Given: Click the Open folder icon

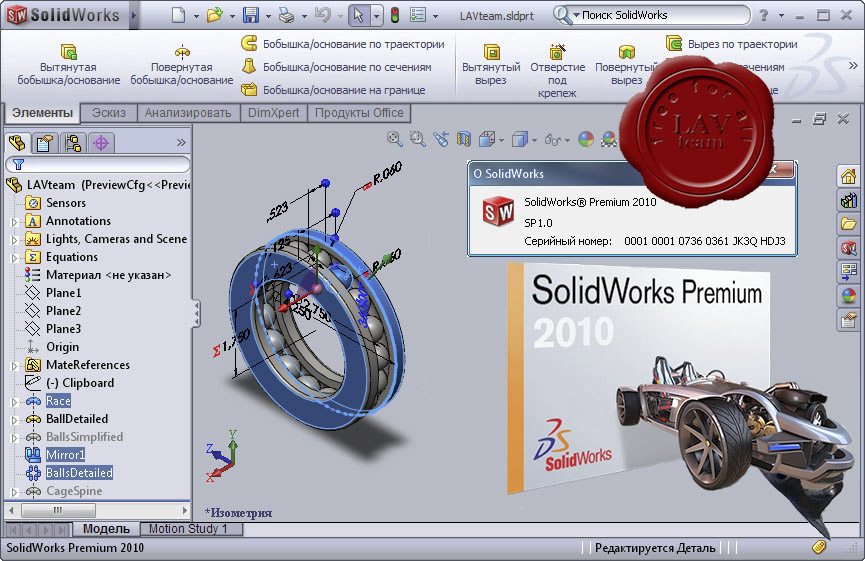Looking at the screenshot, I should [214, 15].
